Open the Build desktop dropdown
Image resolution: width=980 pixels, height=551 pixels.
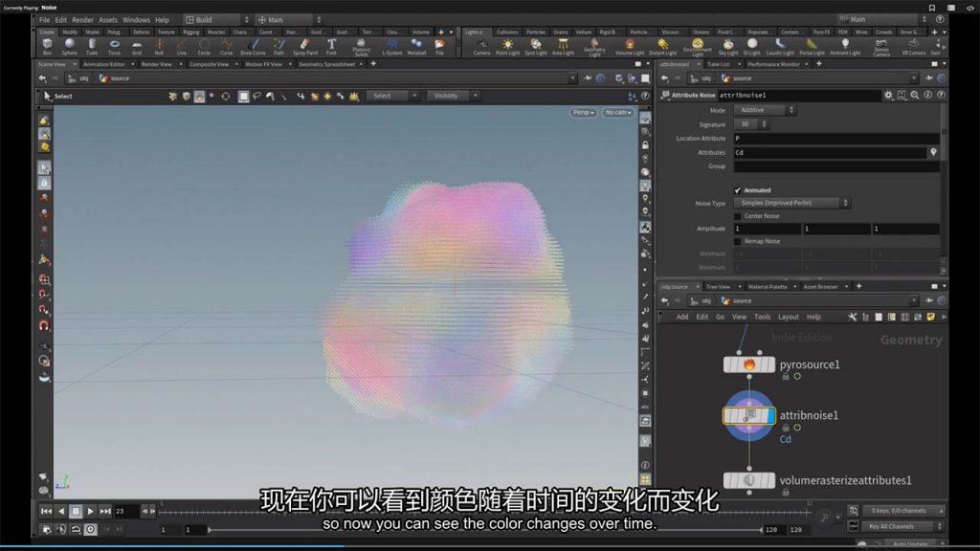point(216,20)
